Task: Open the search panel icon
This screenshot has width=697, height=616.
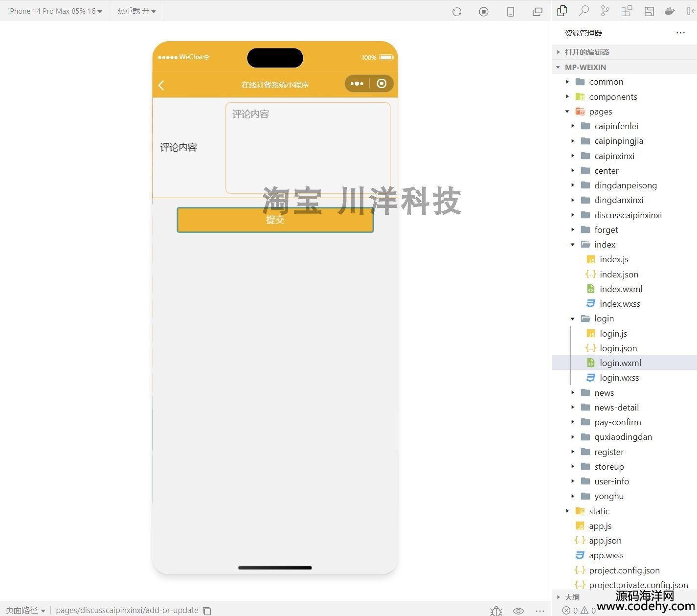Action: click(x=584, y=11)
